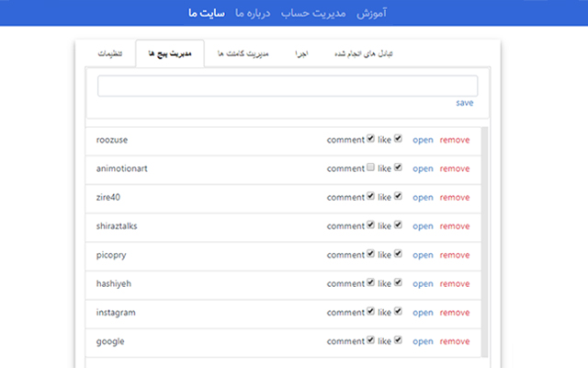Enable comment checkbox for animotionart

point(370,168)
